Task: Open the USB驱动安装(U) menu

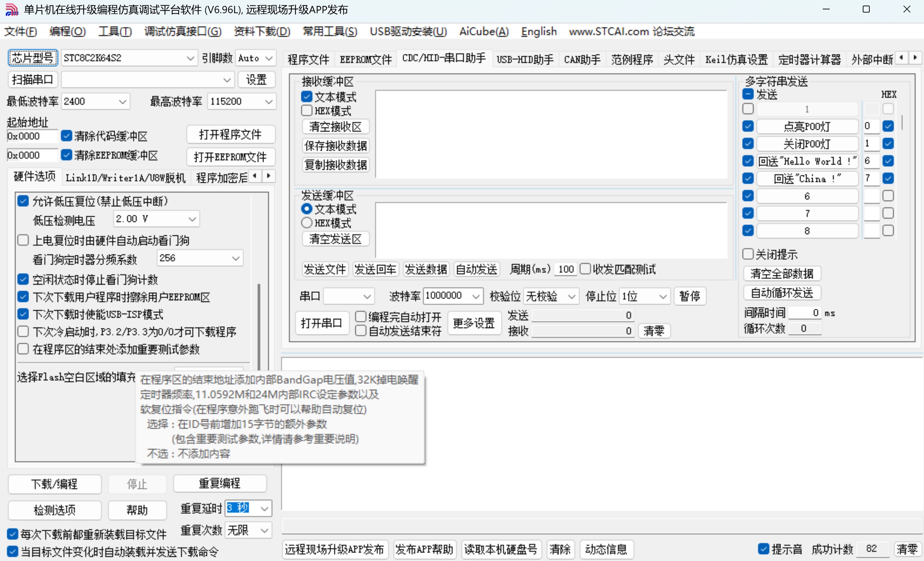Action: [408, 32]
